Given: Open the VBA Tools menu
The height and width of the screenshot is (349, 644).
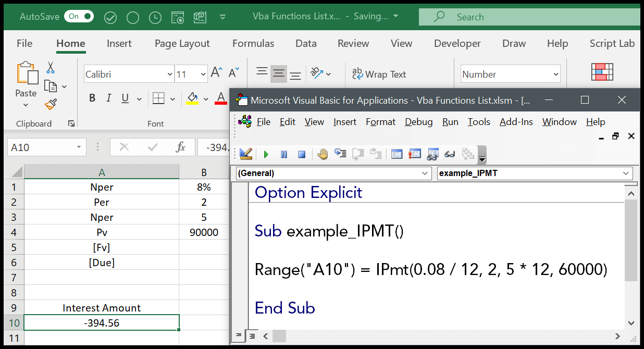Looking at the screenshot, I should click(x=479, y=122).
